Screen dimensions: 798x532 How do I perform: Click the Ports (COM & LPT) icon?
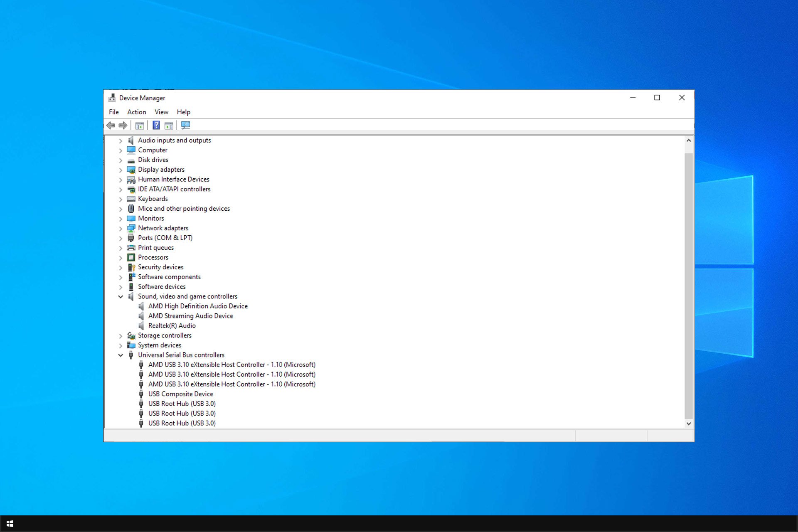pyautogui.click(x=131, y=238)
